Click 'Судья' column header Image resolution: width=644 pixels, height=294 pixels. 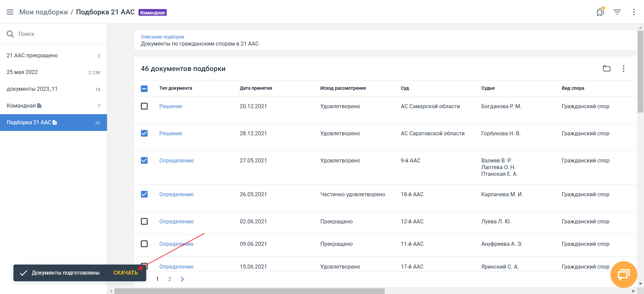(x=488, y=88)
